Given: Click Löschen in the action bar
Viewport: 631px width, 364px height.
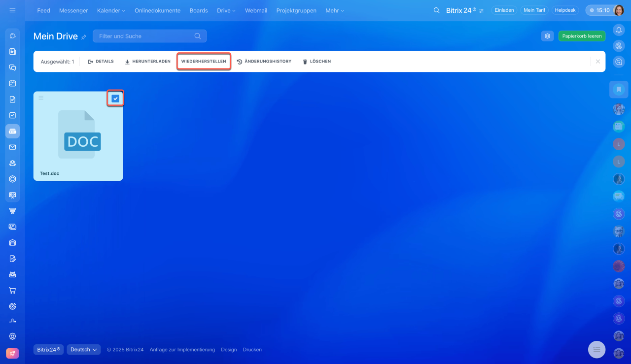Looking at the screenshot, I should point(316,62).
